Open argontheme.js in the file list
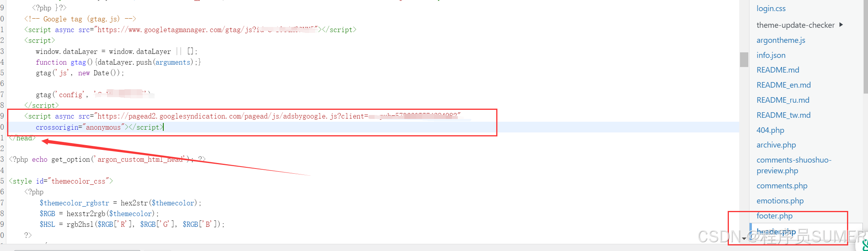The image size is (868, 251). tap(780, 40)
